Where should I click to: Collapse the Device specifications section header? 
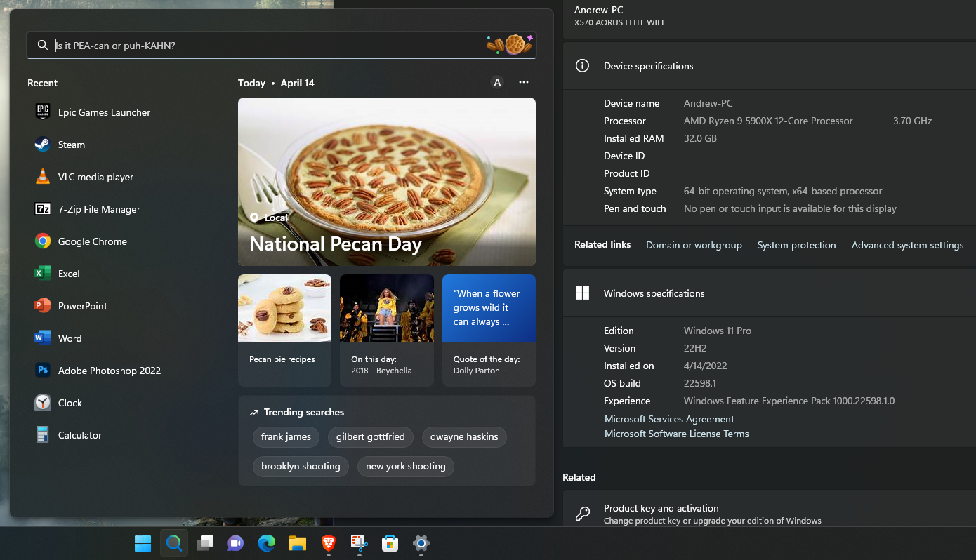(770, 66)
